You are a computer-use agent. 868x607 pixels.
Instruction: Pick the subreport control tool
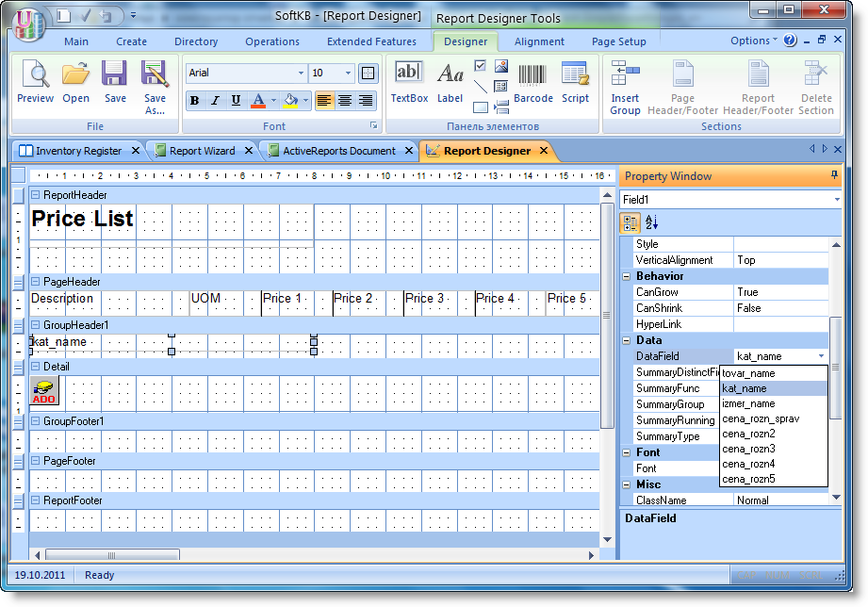click(x=501, y=87)
